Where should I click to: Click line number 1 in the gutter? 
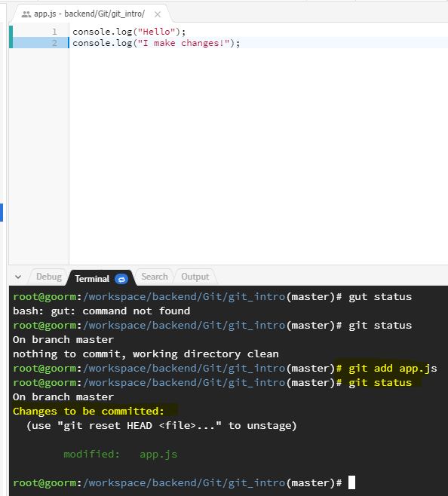pos(54,32)
